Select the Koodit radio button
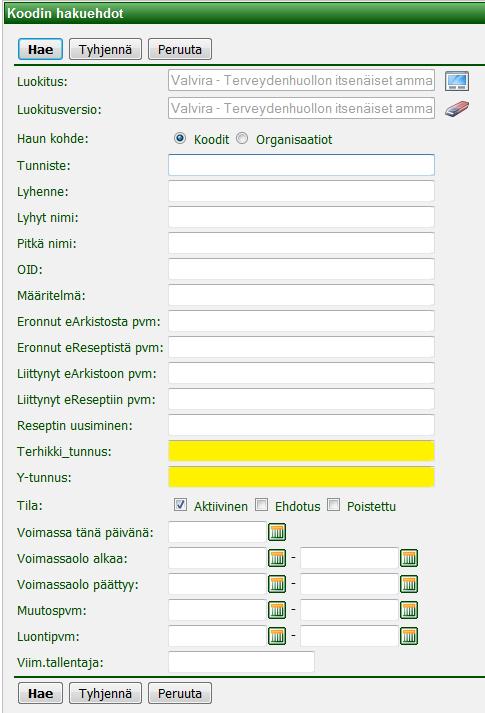This screenshot has width=485, height=713. (x=180, y=138)
